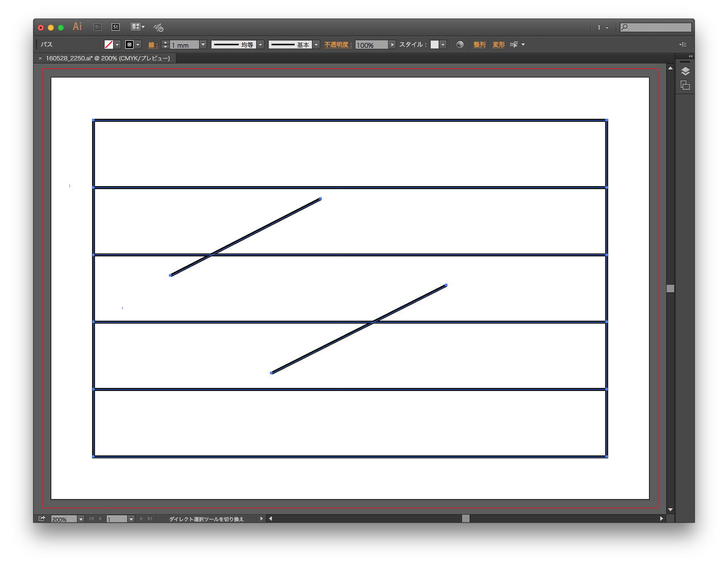Open the workspace switcher icon
The width and height of the screenshot is (728, 568).
(x=158, y=27)
